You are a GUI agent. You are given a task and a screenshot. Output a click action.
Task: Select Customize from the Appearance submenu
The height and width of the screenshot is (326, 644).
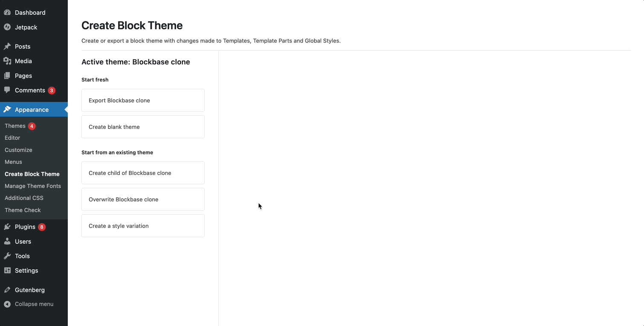[x=18, y=150]
